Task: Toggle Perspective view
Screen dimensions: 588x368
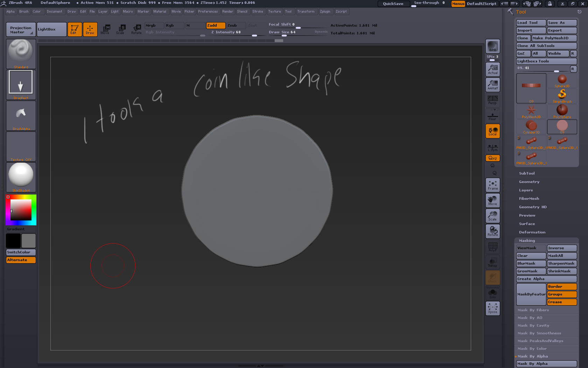Action: [x=492, y=100]
